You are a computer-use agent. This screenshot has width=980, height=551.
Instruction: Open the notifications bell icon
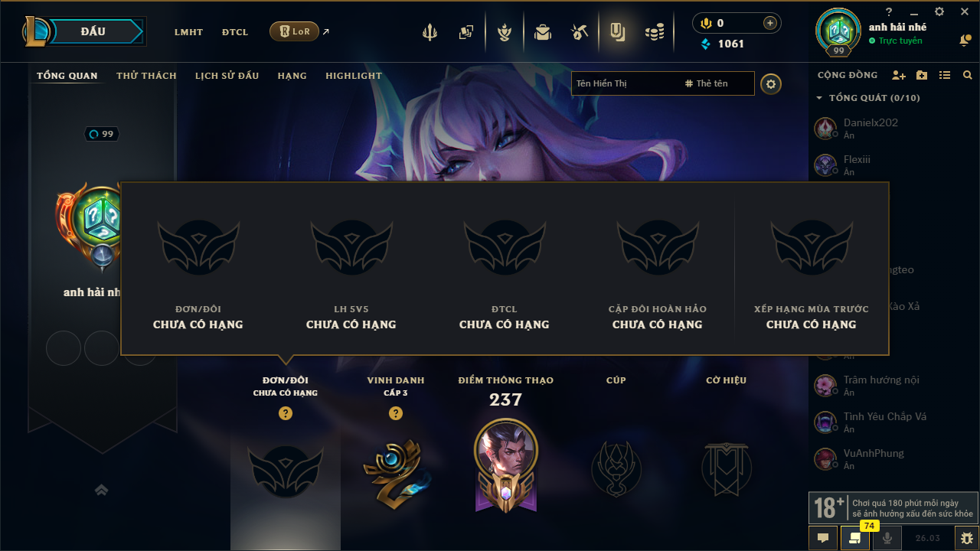coord(965,41)
